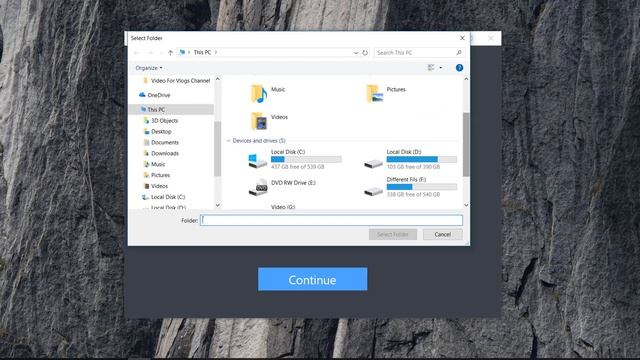Expand the chevron after This PC breadcrumb

pos(216,53)
